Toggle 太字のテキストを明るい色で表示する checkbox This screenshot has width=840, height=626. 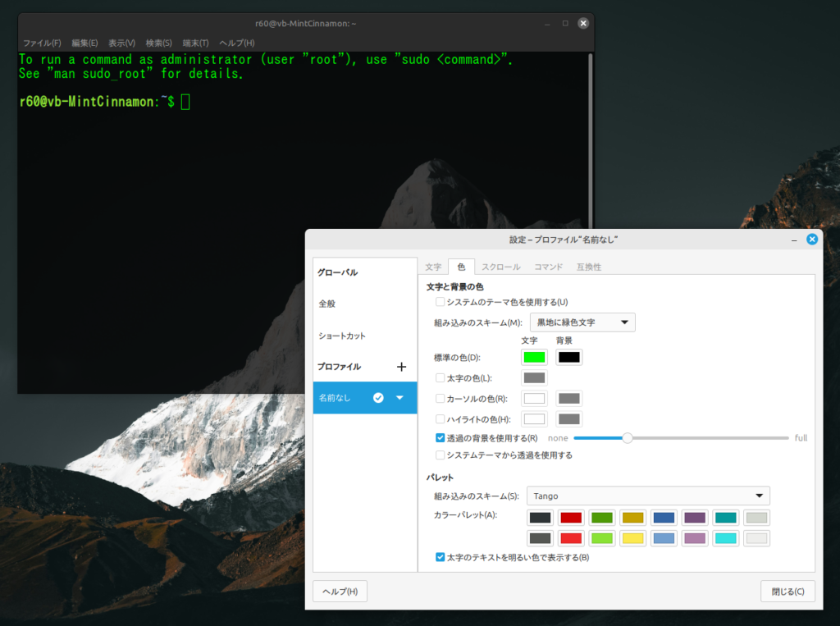click(x=441, y=557)
